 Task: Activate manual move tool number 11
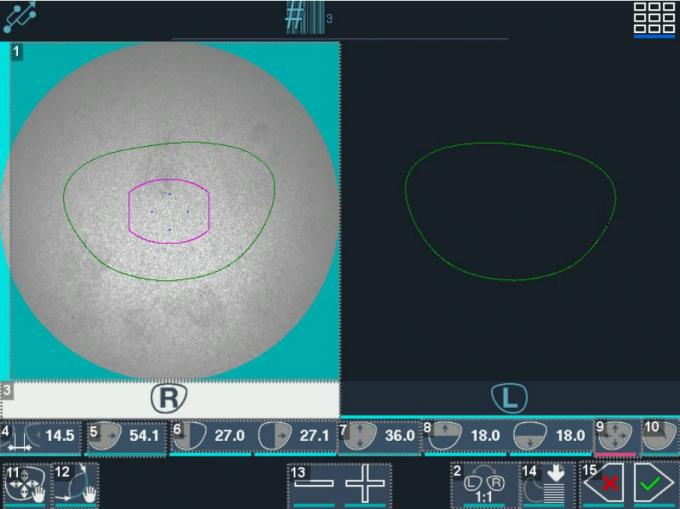(x=26, y=484)
